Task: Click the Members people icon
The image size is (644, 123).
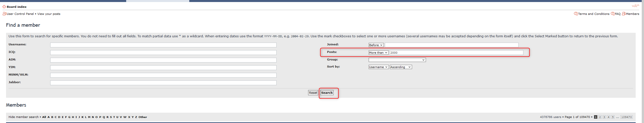Action: [x=624, y=14]
